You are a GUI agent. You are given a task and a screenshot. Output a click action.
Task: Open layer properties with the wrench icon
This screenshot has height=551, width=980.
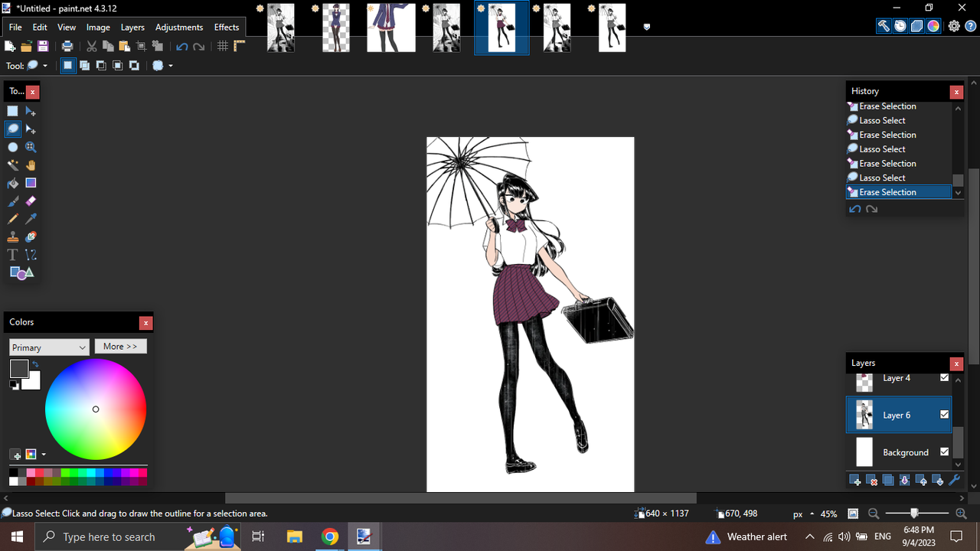tap(954, 480)
